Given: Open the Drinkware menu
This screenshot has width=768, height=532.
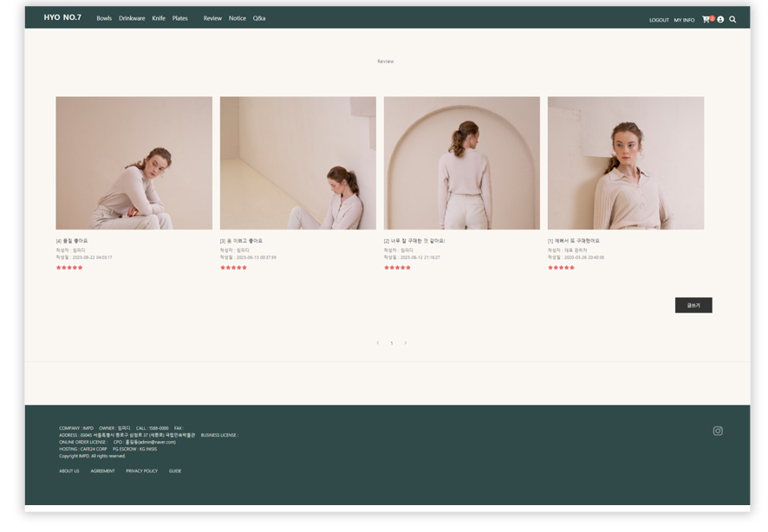Looking at the screenshot, I should click(132, 18).
